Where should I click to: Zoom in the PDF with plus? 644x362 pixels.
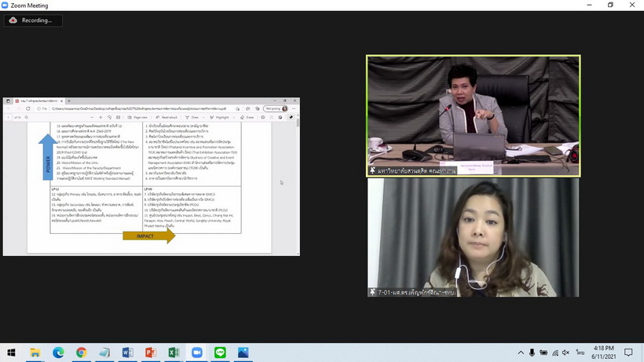point(101,117)
